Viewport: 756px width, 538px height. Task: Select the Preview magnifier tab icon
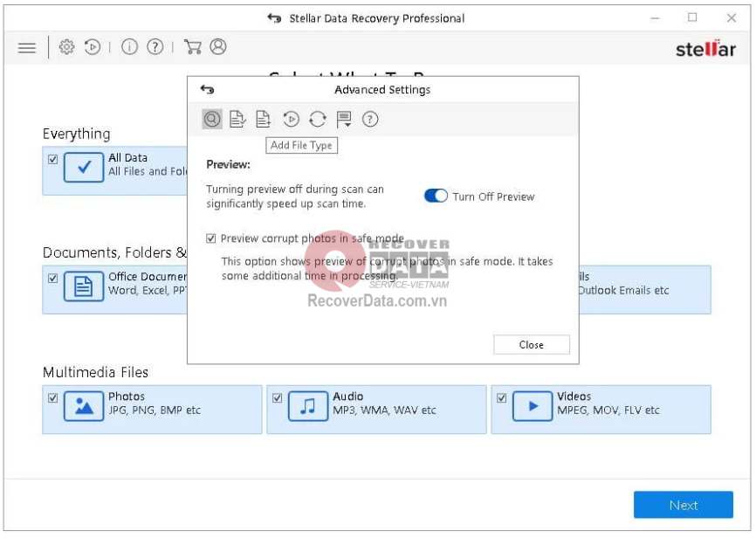tap(211, 119)
